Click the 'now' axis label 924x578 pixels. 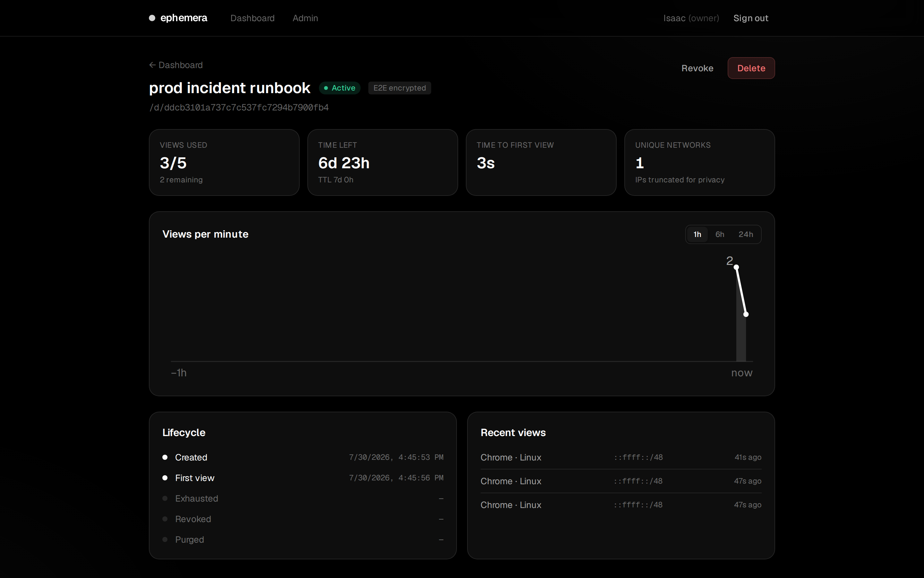pyautogui.click(x=742, y=373)
